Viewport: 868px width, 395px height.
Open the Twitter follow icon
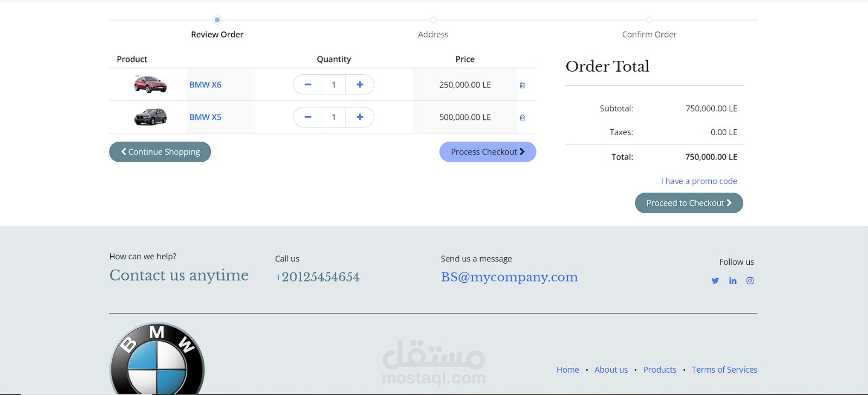click(x=715, y=281)
